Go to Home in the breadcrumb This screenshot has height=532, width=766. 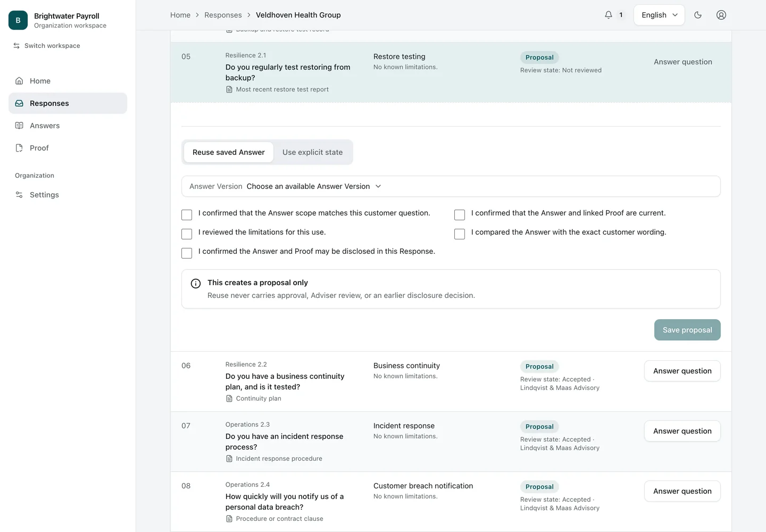[x=180, y=15]
